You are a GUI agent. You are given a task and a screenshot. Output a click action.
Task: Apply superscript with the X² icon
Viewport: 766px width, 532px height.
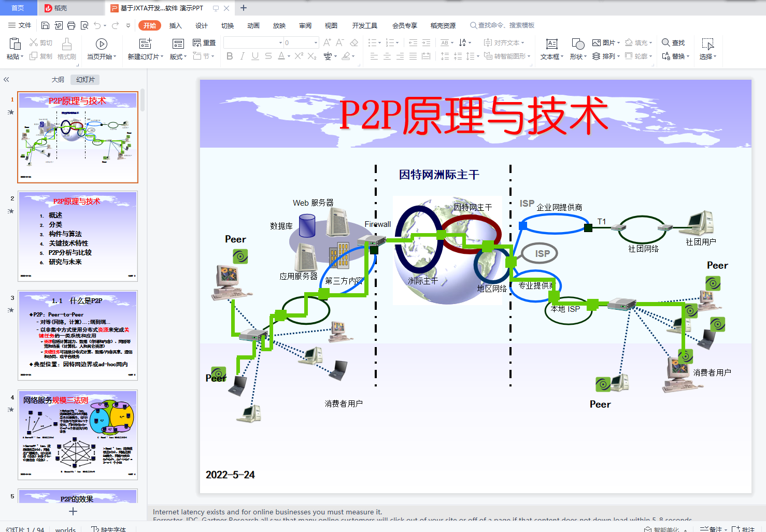click(299, 56)
